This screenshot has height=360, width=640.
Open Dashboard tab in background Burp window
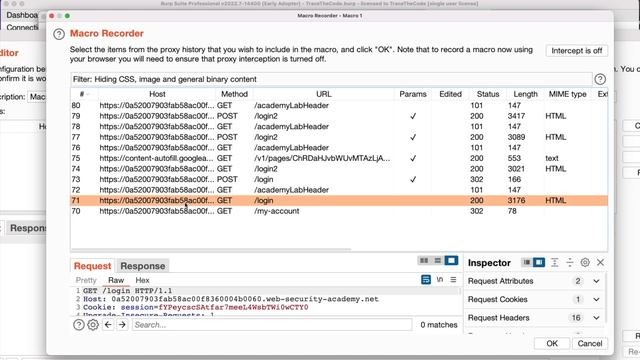pyautogui.click(x=22, y=15)
